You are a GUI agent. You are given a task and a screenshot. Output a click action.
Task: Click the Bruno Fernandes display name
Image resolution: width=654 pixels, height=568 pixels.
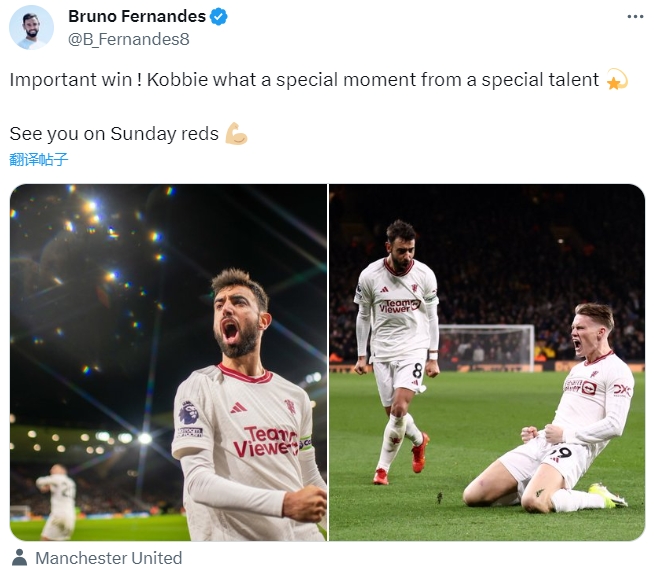(x=137, y=17)
